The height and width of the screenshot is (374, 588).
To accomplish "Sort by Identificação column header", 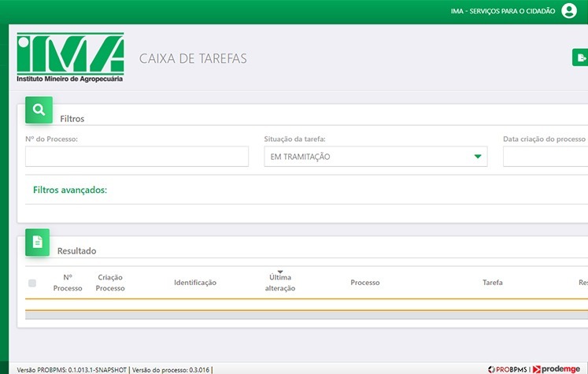I will pyautogui.click(x=195, y=283).
